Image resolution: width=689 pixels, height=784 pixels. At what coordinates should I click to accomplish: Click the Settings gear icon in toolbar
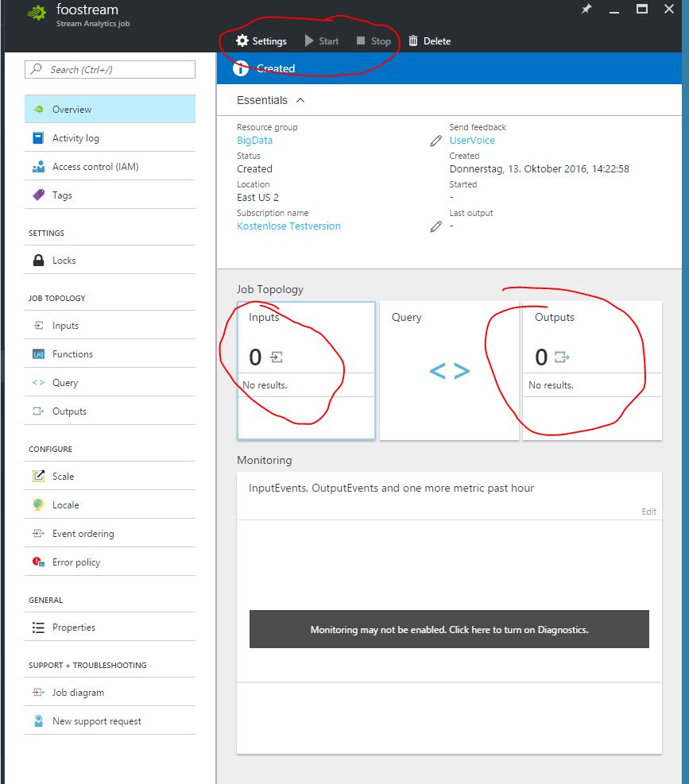coord(242,41)
